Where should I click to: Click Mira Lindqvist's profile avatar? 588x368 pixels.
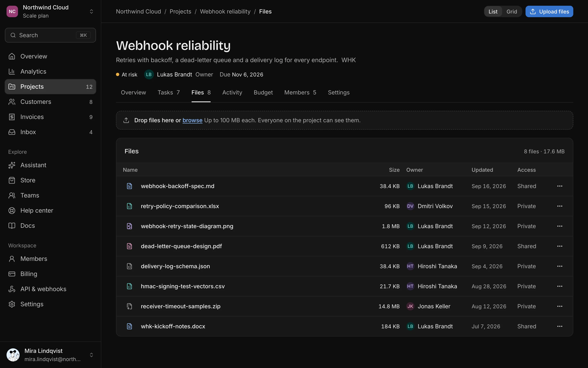[13, 355]
